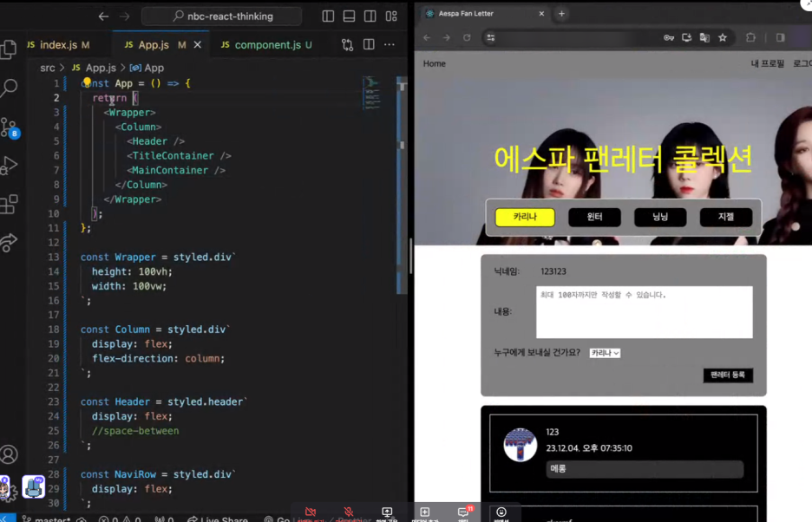This screenshot has height=522, width=812.
Task: Click the translate page icon
Action: click(x=704, y=38)
